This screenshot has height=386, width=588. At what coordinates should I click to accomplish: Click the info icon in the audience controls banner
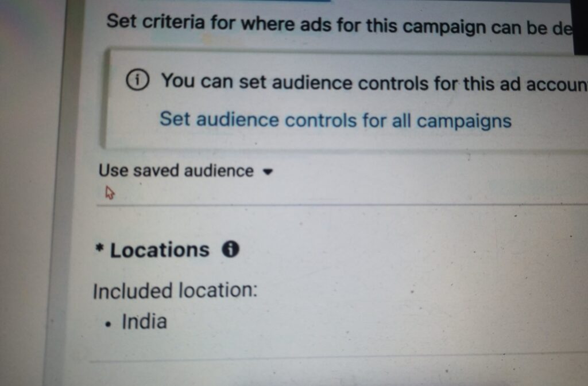(137, 81)
